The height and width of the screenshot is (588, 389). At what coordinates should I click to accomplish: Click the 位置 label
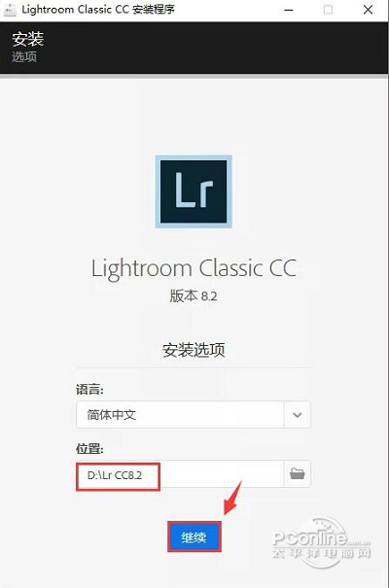click(89, 448)
